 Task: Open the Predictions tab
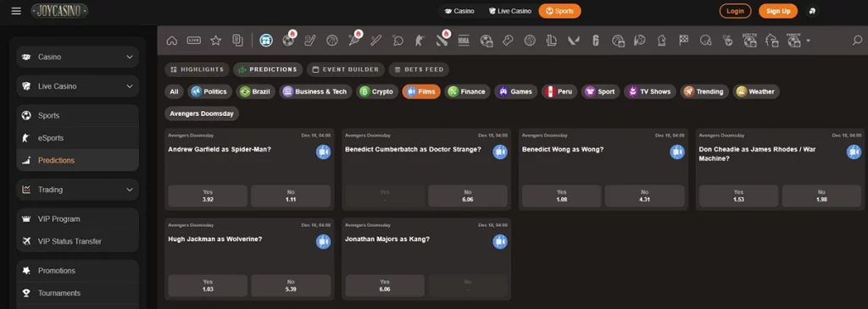[268, 69]
